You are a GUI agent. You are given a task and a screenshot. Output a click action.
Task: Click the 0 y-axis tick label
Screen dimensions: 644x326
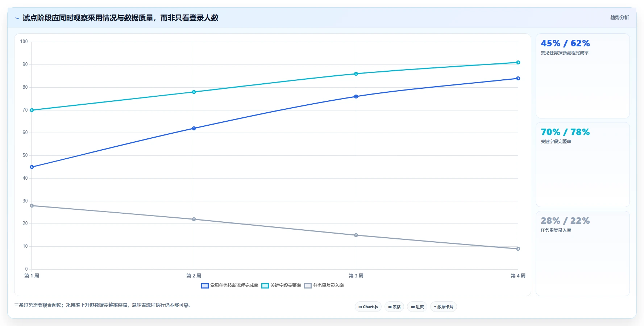click(26, 269)
